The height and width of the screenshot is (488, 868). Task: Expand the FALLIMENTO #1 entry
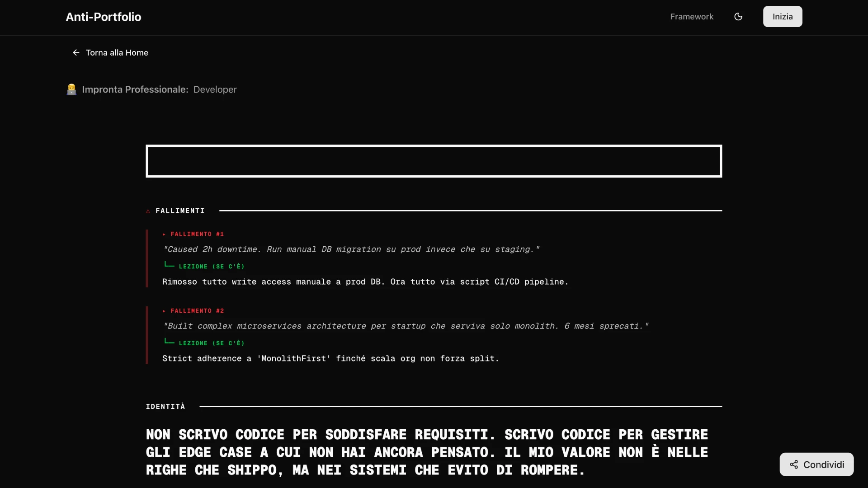pyautogui.click(x=197, y=234)
